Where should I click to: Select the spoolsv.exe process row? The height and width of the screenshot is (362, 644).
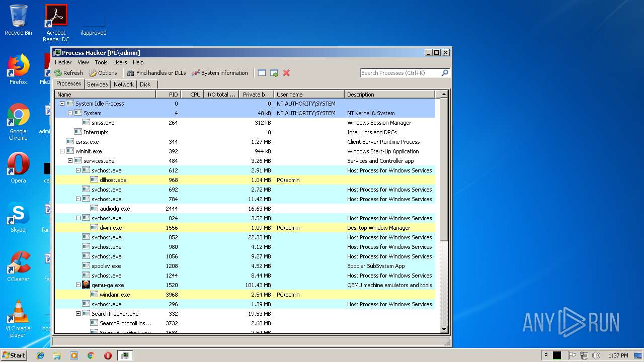point(245,266)
